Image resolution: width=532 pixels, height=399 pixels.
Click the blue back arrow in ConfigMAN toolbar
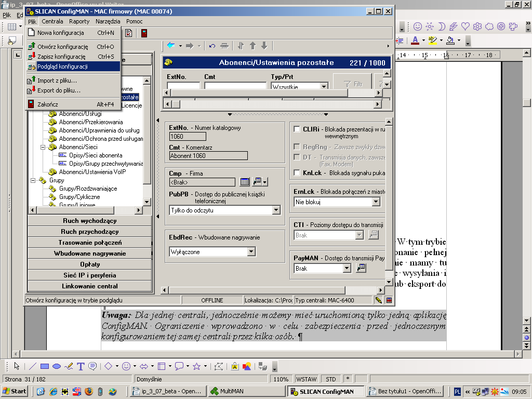(171, 46)
